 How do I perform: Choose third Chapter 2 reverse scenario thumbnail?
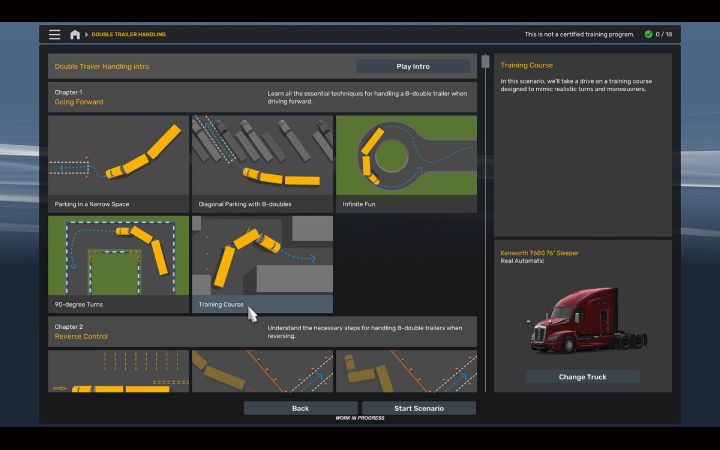click(406, 371)
